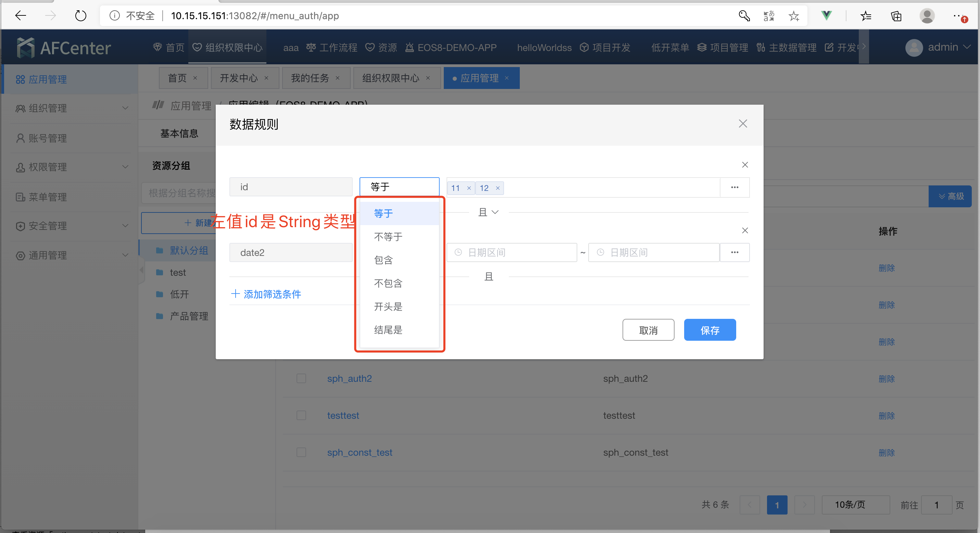Click the 保存 button

point(709,330)
